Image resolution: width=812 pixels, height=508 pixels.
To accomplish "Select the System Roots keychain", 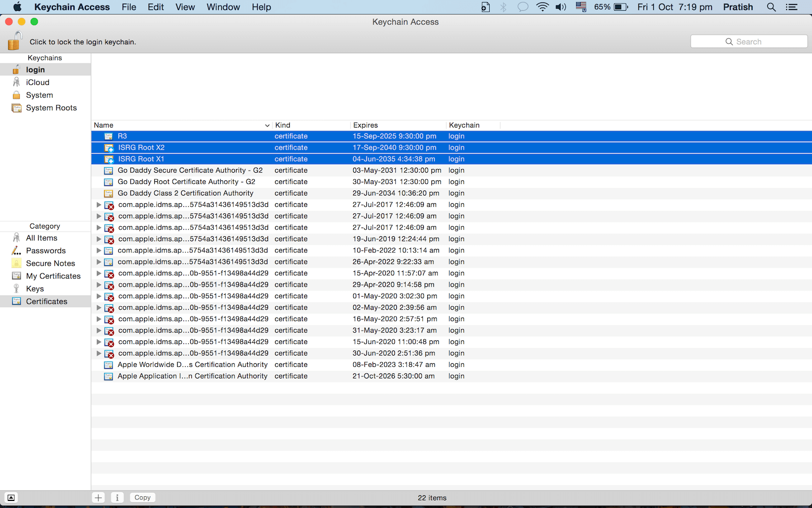I will click(x=52, y=108).
